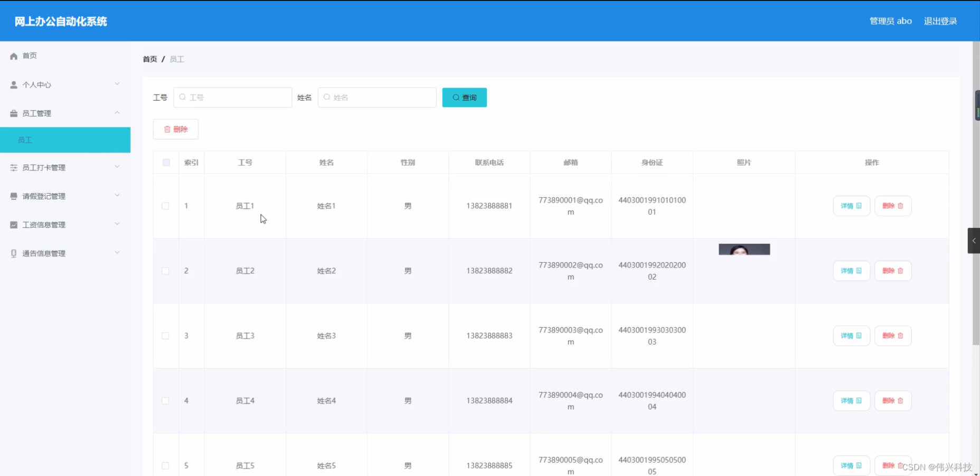Image resolution: width=980 pixels, height=476 pixels.
Task: Click the icon beside 员工打卡管理
Action: [14, 168]
